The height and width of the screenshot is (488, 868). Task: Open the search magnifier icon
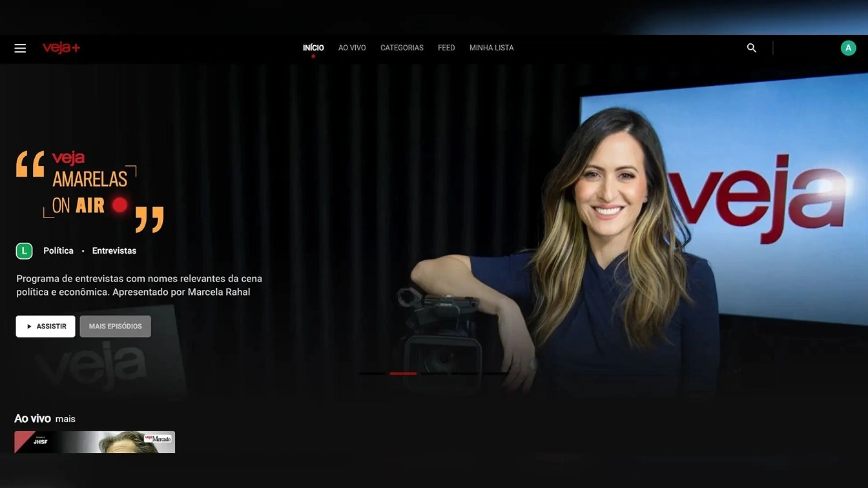(751, 48)
